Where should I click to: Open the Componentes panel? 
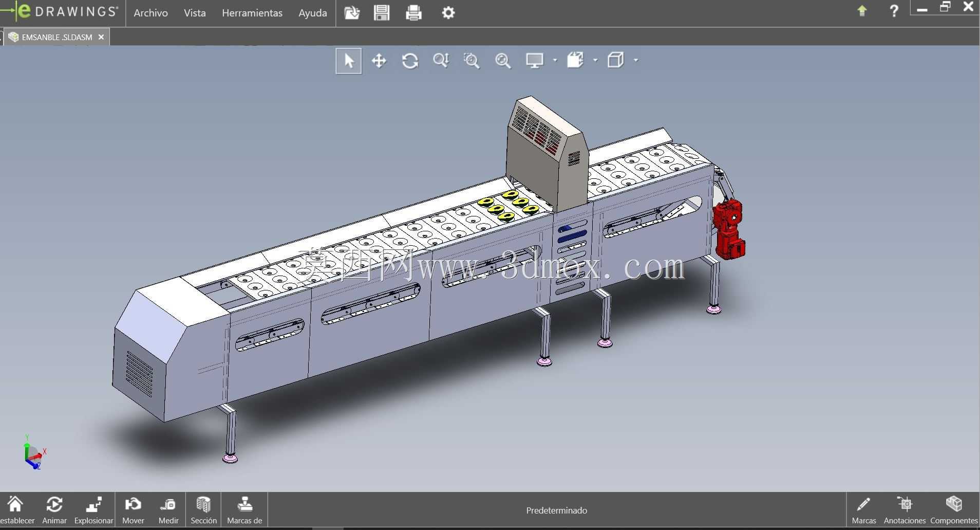tap(954, 510)
